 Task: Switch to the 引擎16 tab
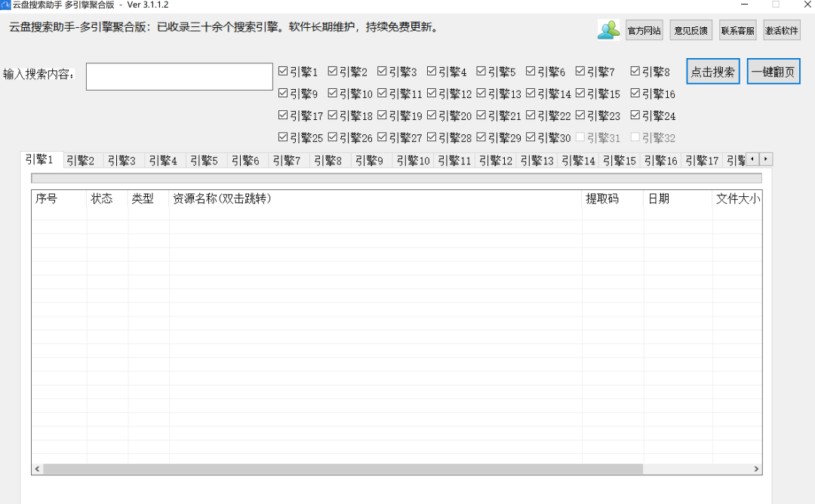point(660,161)
